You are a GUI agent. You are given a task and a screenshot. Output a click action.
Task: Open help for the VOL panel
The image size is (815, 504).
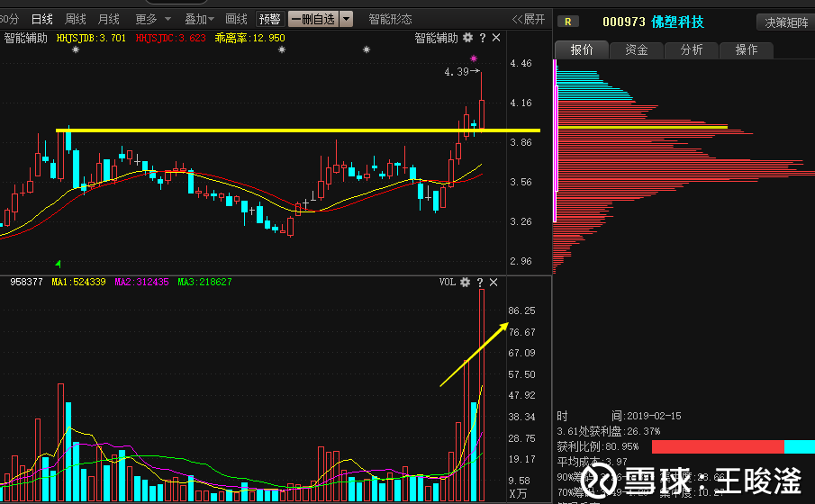tap(480, 282)
